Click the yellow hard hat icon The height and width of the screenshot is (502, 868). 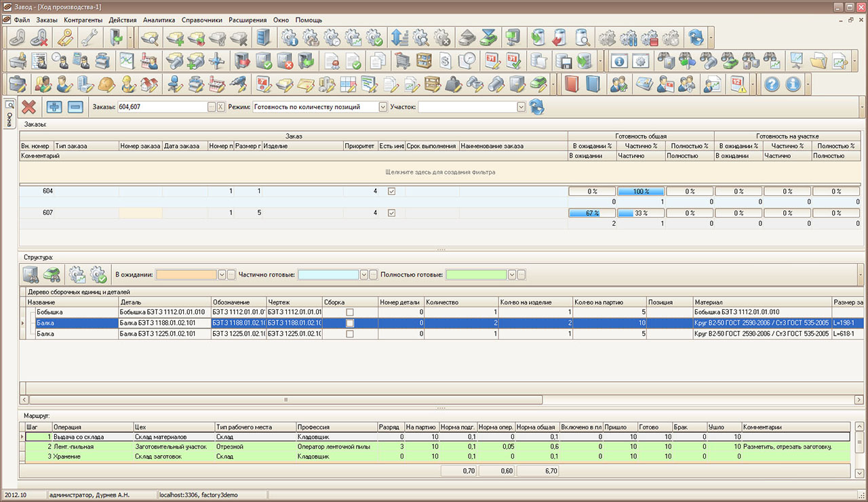pos(106,84)
